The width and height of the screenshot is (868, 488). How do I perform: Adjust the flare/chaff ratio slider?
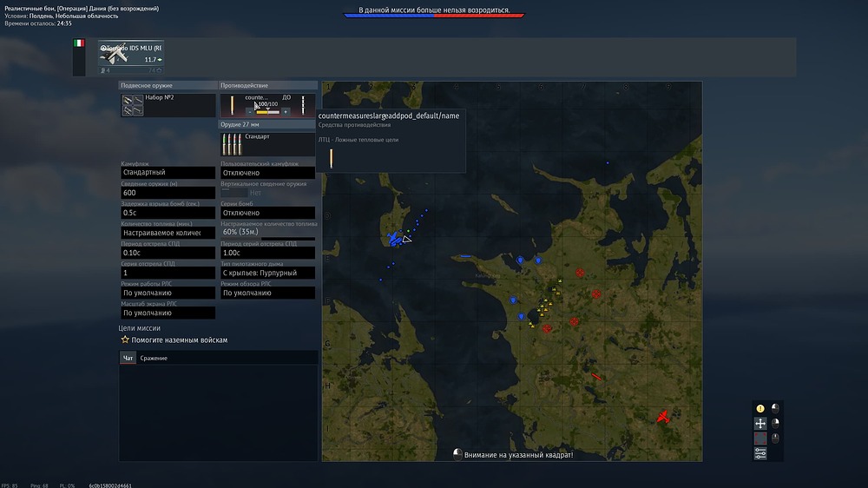[267, 112]
